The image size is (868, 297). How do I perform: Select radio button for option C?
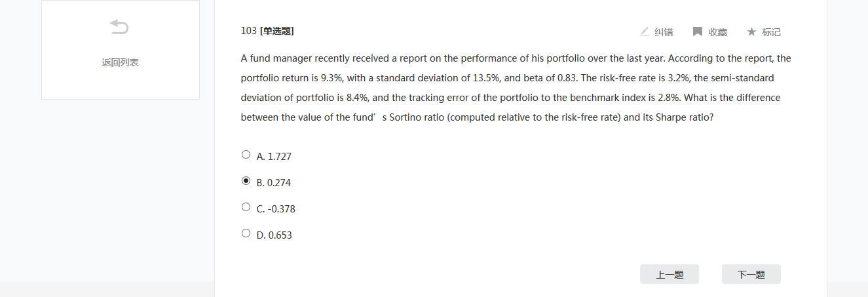click(246, 207)
